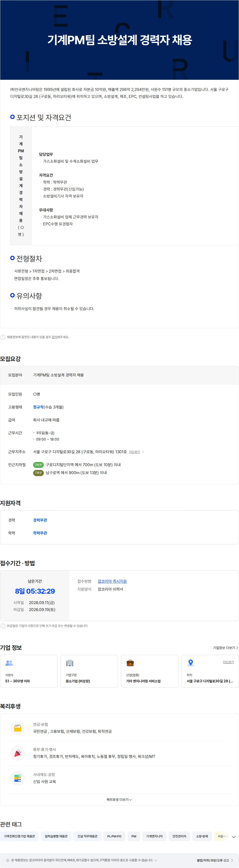Expand the related tags list chevron
The height and width of the screenshot is (868, 239).
(x=234, y=837)
